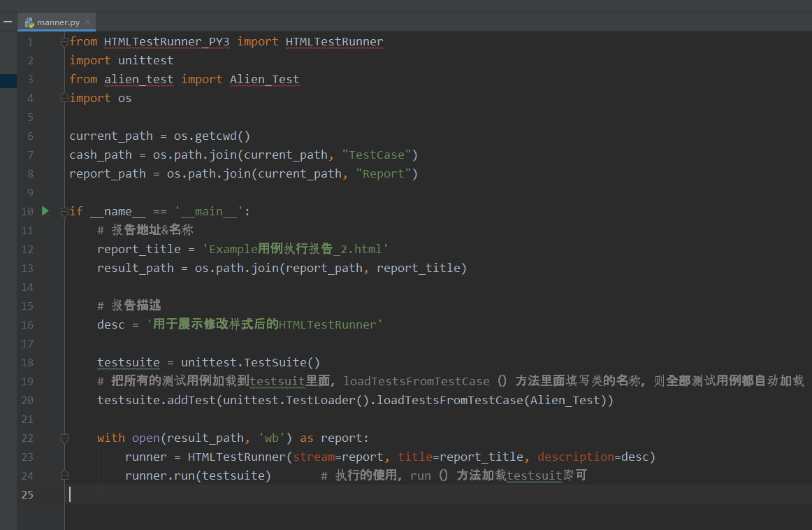Hide the tool window using the dash icon
The image size is (812, 530).
click(7, 20)
